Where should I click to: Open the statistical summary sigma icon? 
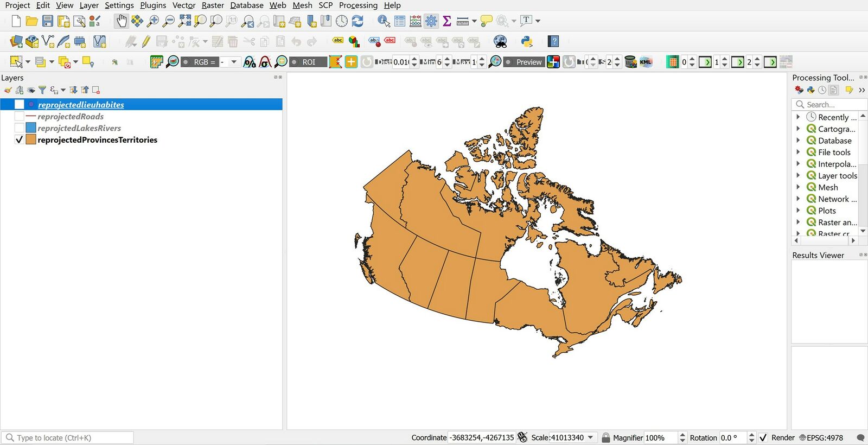447,21
